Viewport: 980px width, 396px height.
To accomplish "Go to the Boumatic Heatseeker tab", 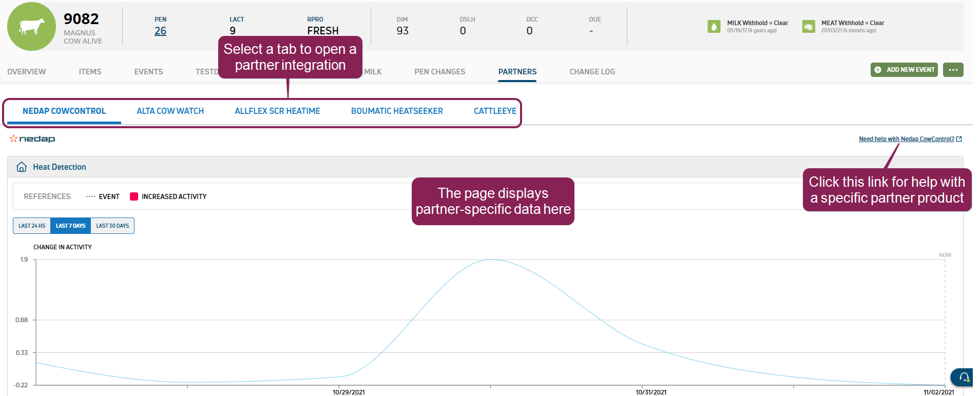I will [x=397, y=111].
